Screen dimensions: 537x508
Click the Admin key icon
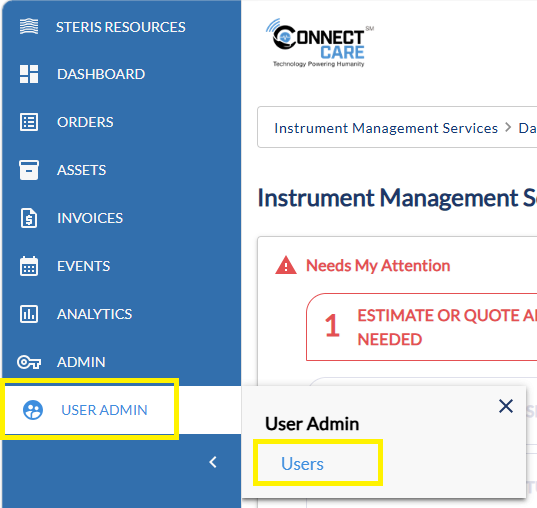click(x=29, y=362)
